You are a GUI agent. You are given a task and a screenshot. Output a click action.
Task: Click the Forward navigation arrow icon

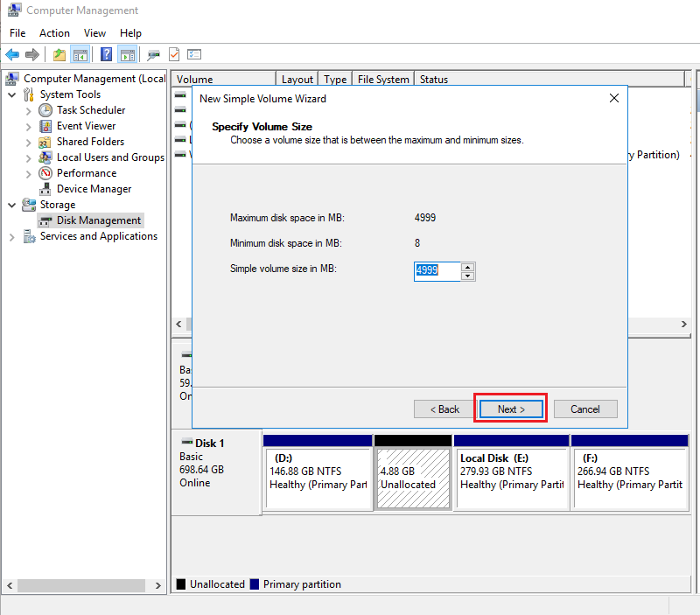31,54
